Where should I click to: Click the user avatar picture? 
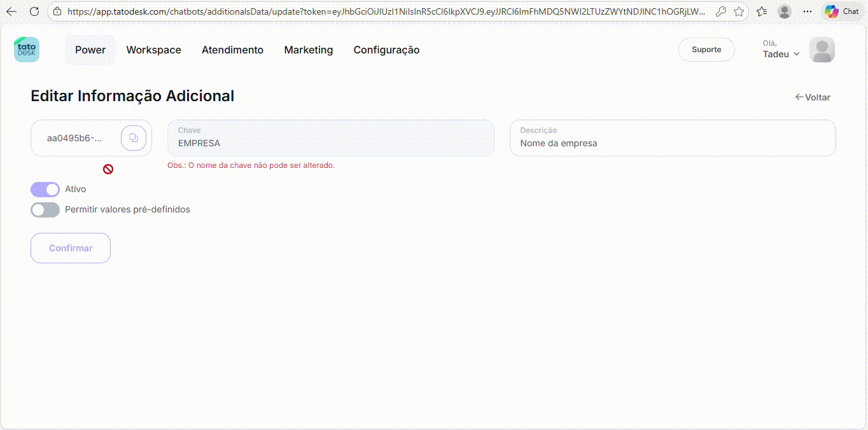822,50
